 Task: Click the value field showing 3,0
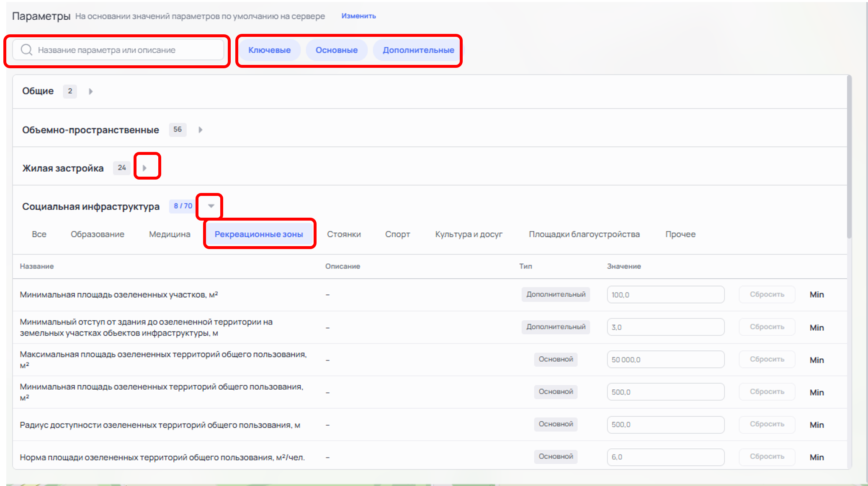pos(665,327)
